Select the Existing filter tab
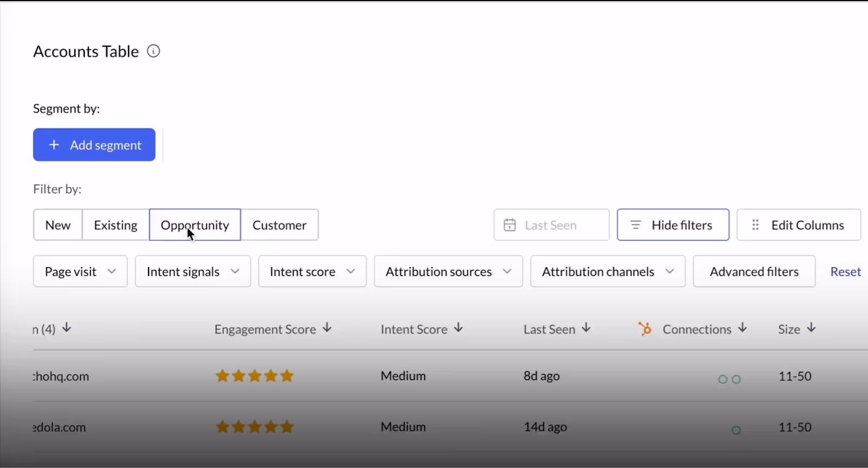The width and height of the screenshot is (868, 468). coord(116,225)
